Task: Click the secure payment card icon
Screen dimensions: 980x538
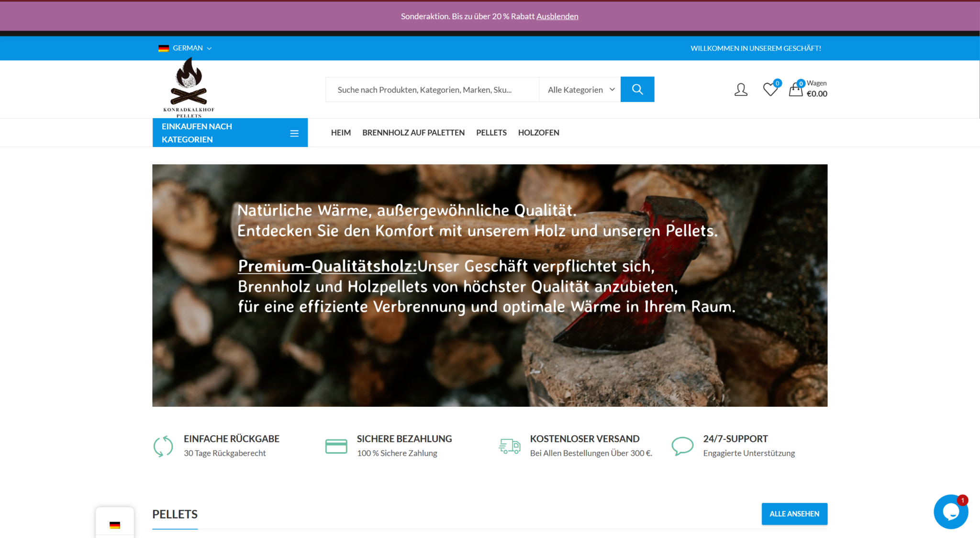Action: pos(336,446)
